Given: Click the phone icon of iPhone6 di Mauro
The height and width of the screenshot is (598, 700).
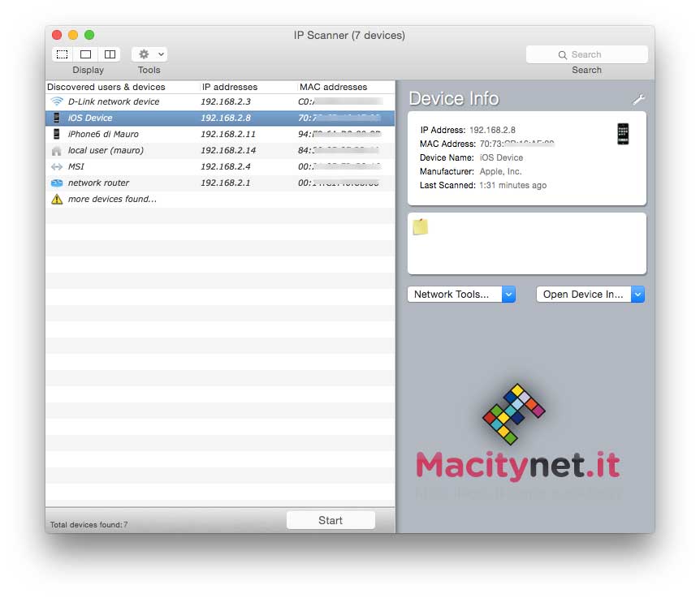Looking at the screenshot, I should 56,134.
